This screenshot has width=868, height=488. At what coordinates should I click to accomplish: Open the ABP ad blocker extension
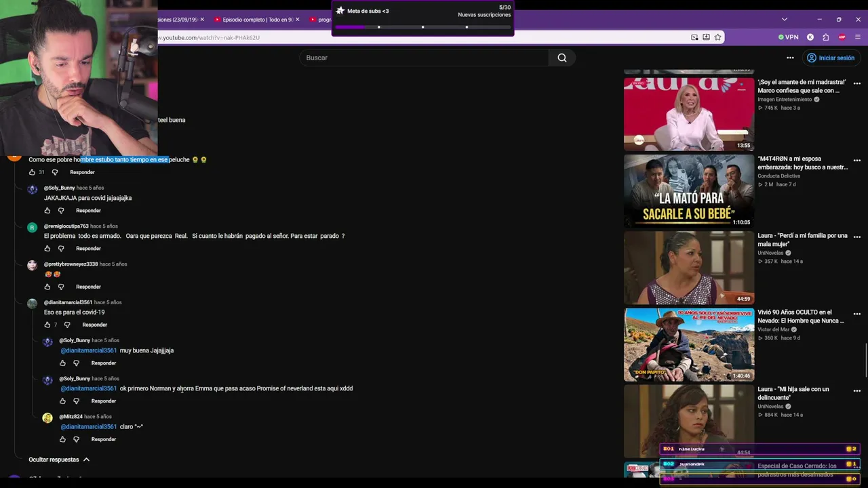pyautogui.click(x=842, y=37)
